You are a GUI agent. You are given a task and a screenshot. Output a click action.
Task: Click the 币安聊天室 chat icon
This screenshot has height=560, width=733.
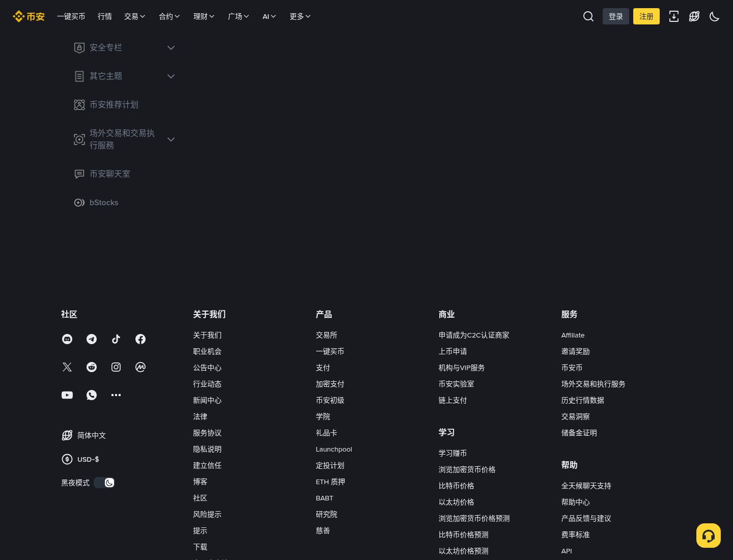click(x=79, y=174)
